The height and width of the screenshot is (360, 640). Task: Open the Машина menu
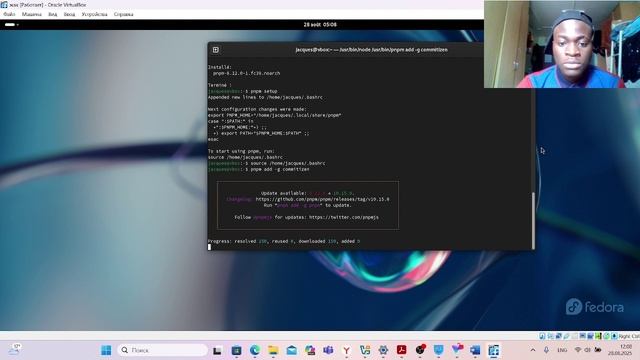(31, 14)
